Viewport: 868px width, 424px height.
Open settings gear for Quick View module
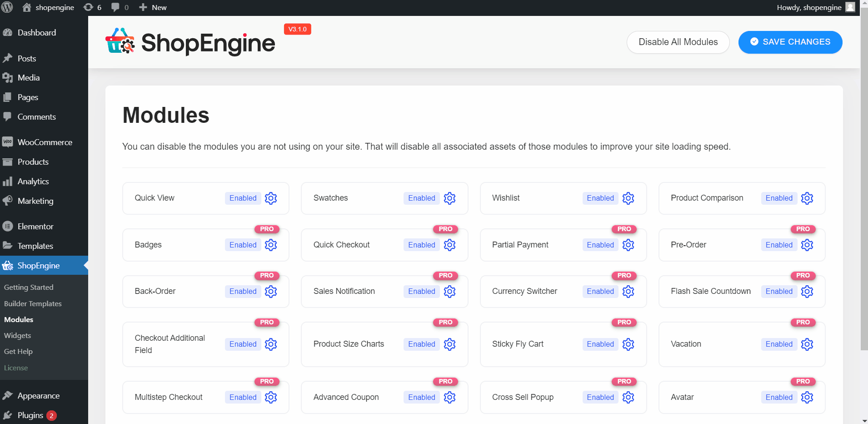(x=271, y=198)
